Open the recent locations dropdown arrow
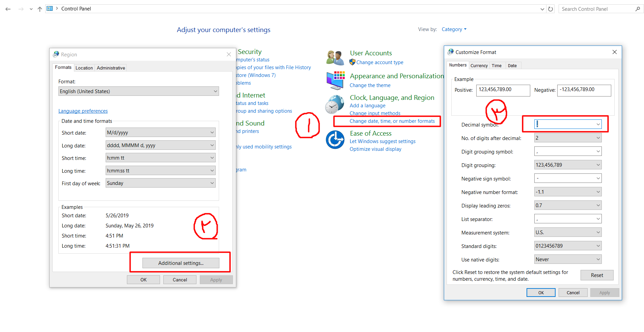This screenshot has width=644, height=332. [31, 9]
